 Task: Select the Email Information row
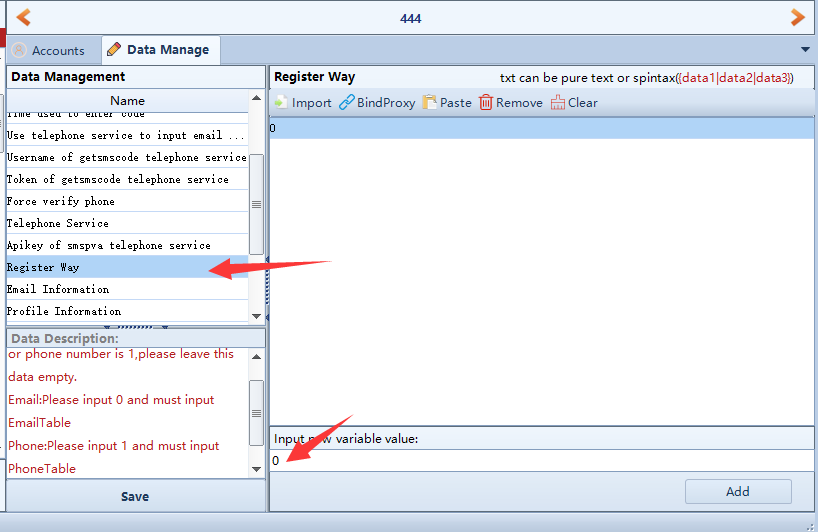click(x=127, y=289)
